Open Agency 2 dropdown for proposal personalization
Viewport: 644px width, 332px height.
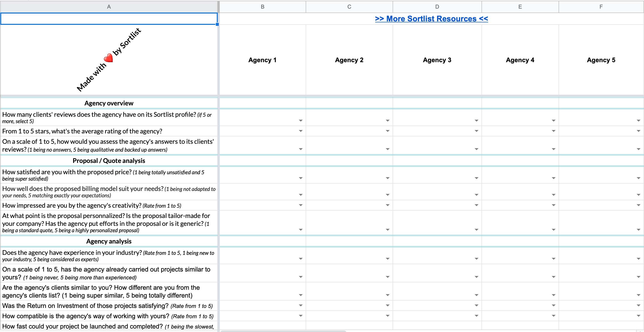click(387, 230)
